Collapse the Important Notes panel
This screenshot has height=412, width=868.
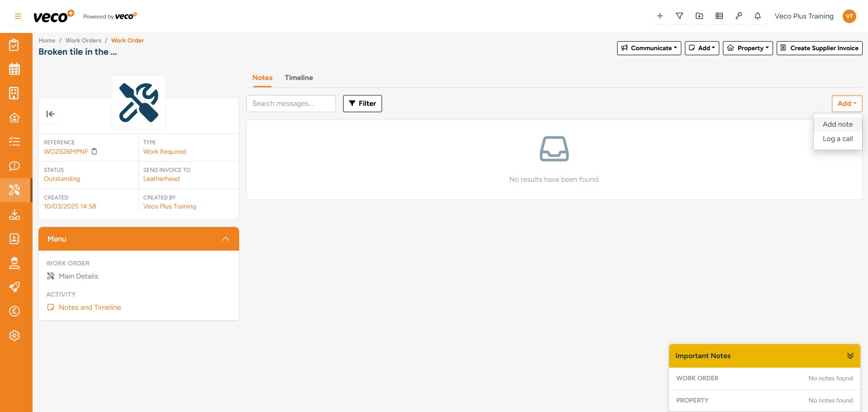(x=850, y=356)
